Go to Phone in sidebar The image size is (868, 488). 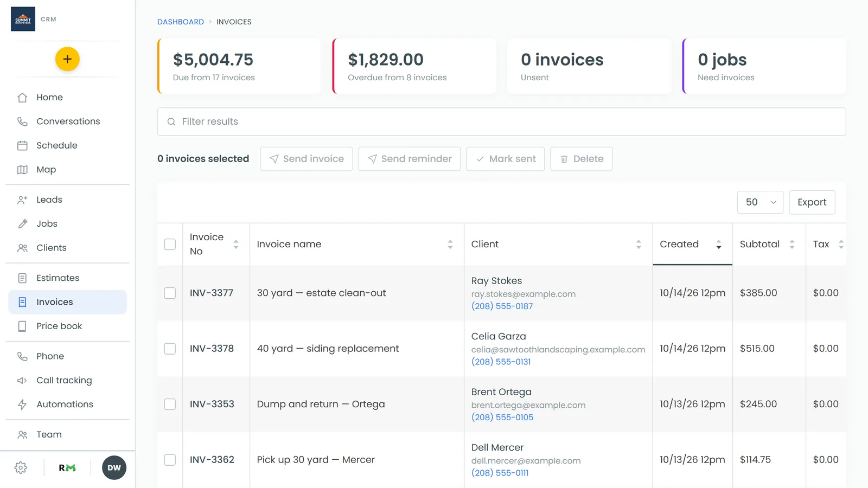(67, 356)
